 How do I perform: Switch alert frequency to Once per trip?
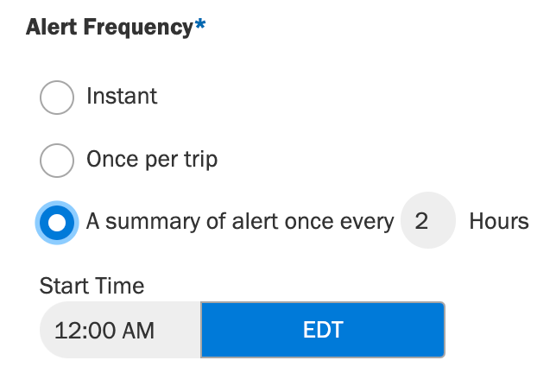57,161
